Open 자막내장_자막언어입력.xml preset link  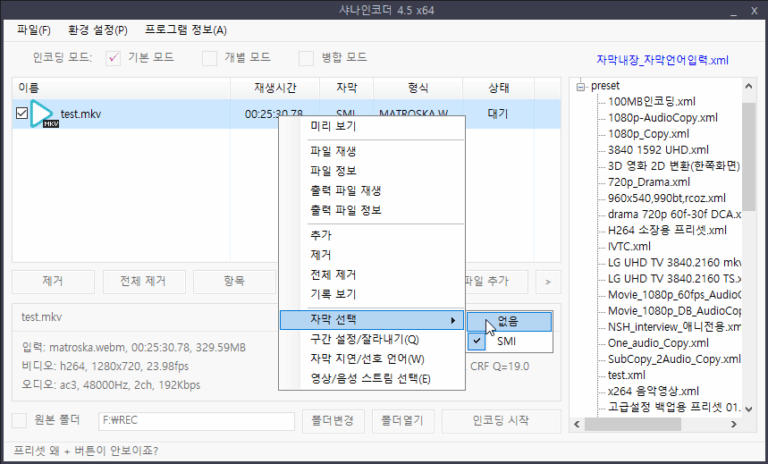tap(662, 60)
